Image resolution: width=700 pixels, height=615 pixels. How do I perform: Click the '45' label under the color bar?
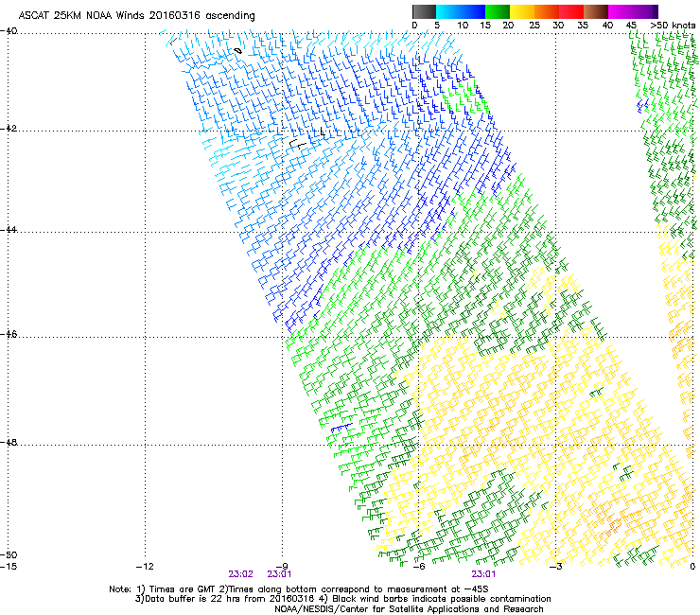point(631,26)
